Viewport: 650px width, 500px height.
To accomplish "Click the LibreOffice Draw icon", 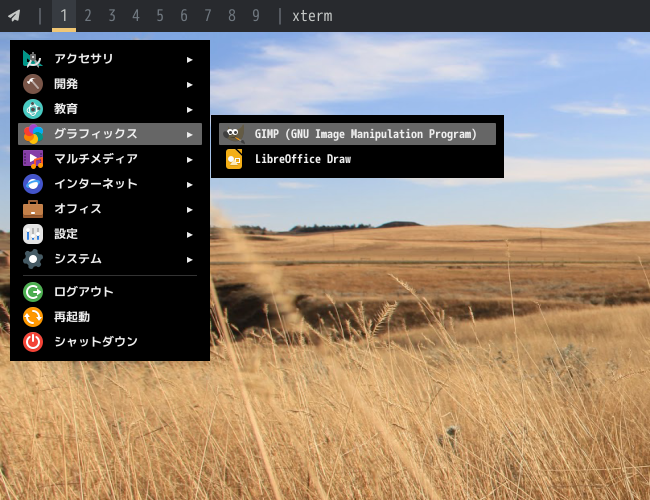I will tap(234, 159).
